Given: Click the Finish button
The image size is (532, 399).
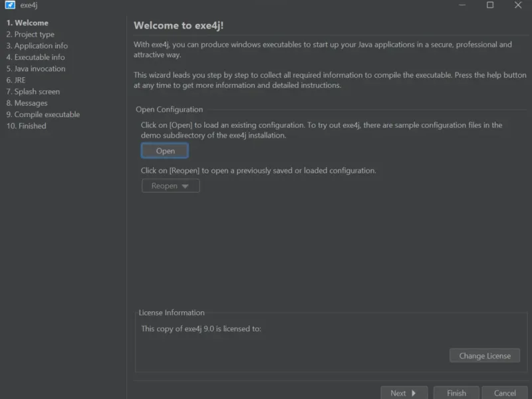Looking at the screenshot, I should coord(456,393).
